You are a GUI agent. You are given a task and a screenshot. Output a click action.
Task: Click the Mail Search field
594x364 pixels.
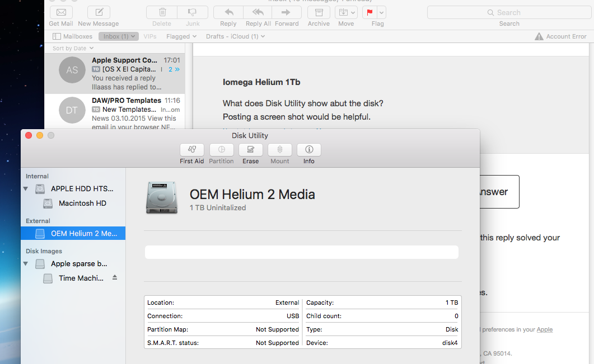point(509,12)
